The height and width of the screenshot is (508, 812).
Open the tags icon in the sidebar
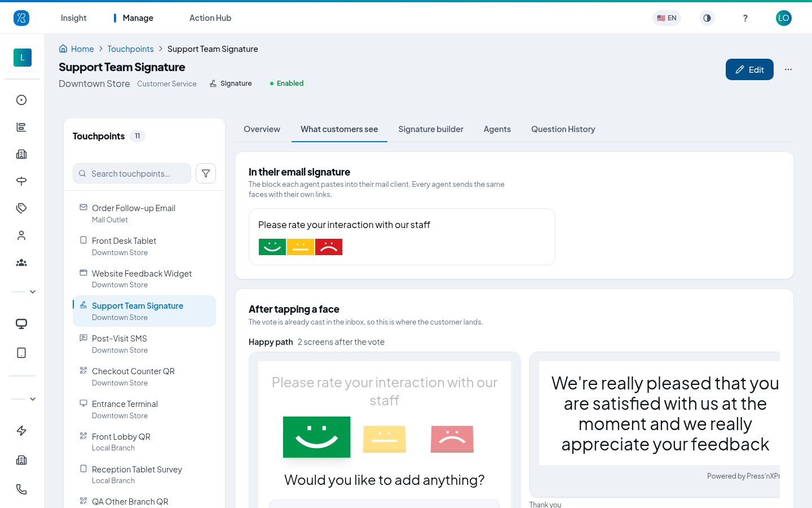[21, 208]
